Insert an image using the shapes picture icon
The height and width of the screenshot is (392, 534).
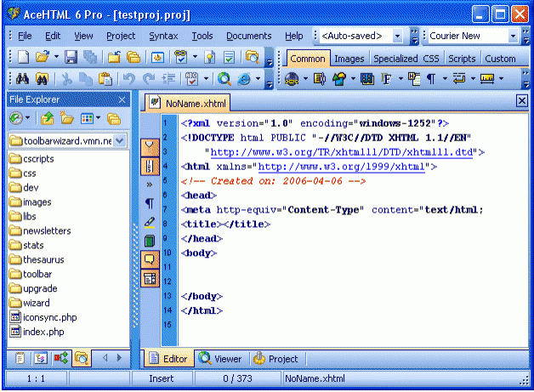click(x=339, y=79)
